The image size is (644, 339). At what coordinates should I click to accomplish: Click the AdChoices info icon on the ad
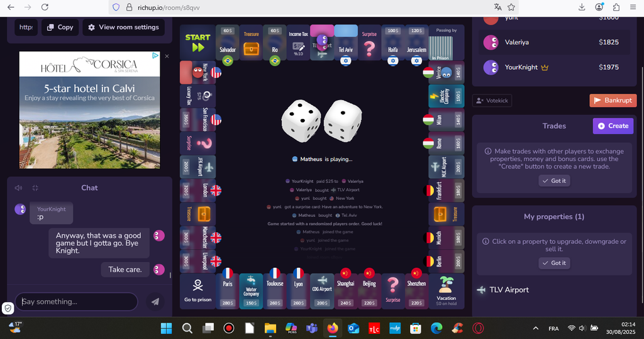tap(156, 55)
